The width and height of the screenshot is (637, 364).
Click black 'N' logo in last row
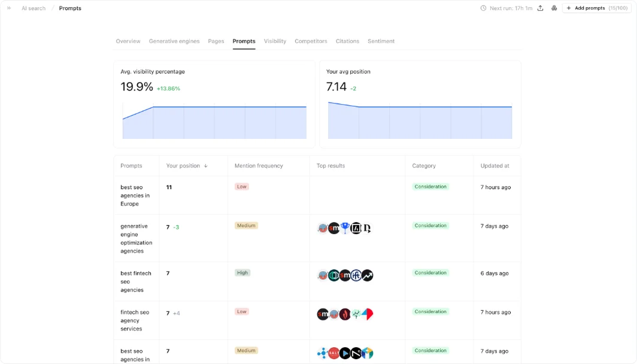[356, 353]
